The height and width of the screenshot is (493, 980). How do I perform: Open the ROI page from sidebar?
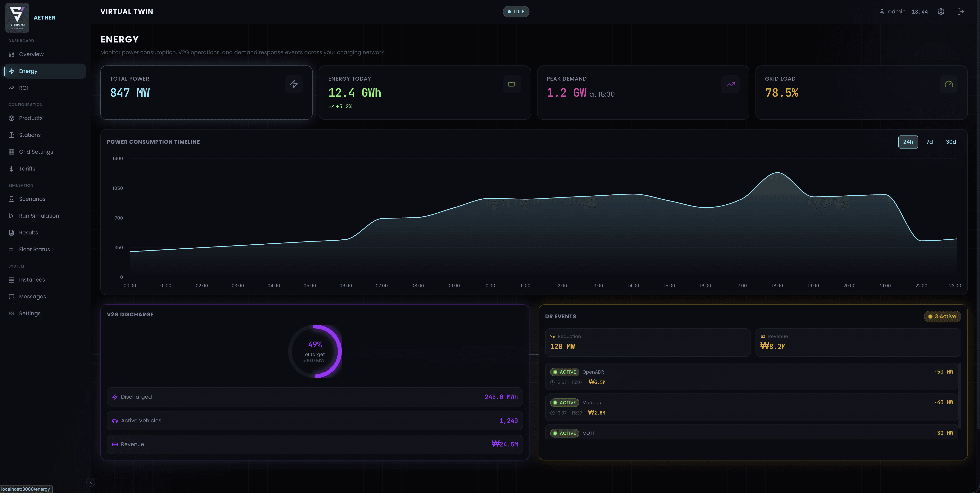click(x=23, y=88)
